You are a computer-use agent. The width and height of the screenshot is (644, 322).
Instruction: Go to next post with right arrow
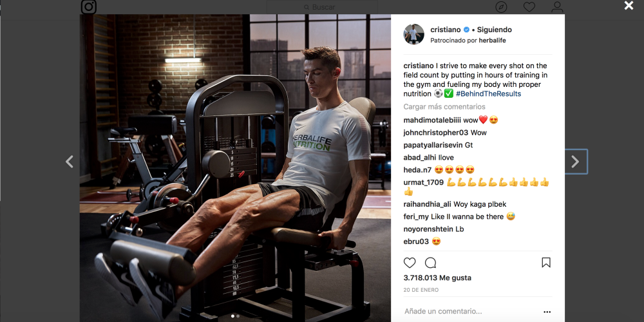[x=575, y=162]
